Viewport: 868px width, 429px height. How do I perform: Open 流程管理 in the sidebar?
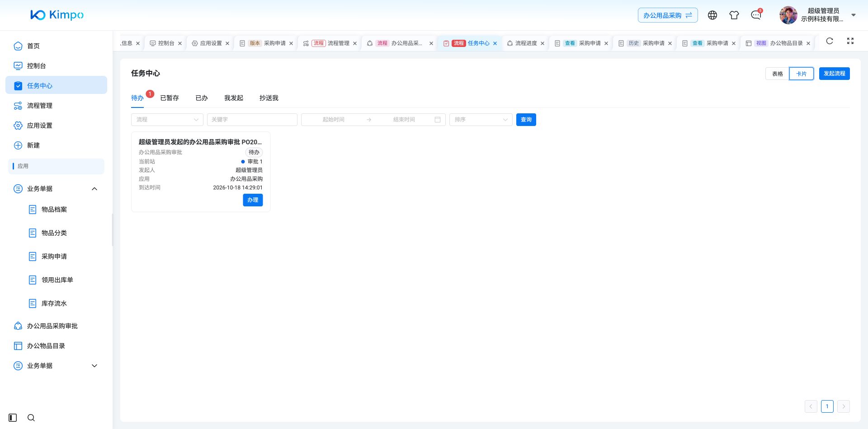pos(56,106)
